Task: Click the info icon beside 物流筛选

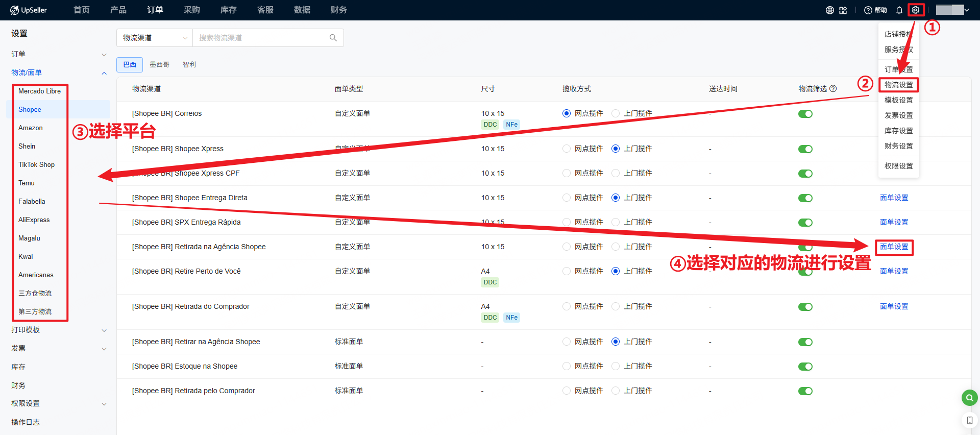Action: [x=834, y=89]
